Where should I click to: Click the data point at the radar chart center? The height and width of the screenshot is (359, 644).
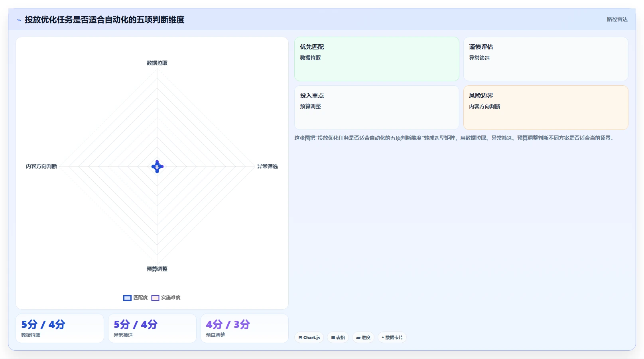[157, 167]
